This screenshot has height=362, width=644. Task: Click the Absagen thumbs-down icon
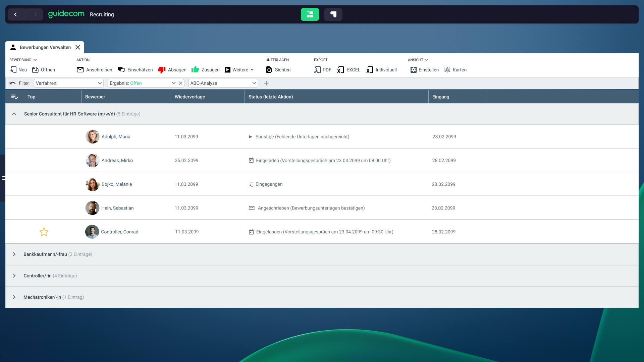pyautogui.click(x=162, y=70)
